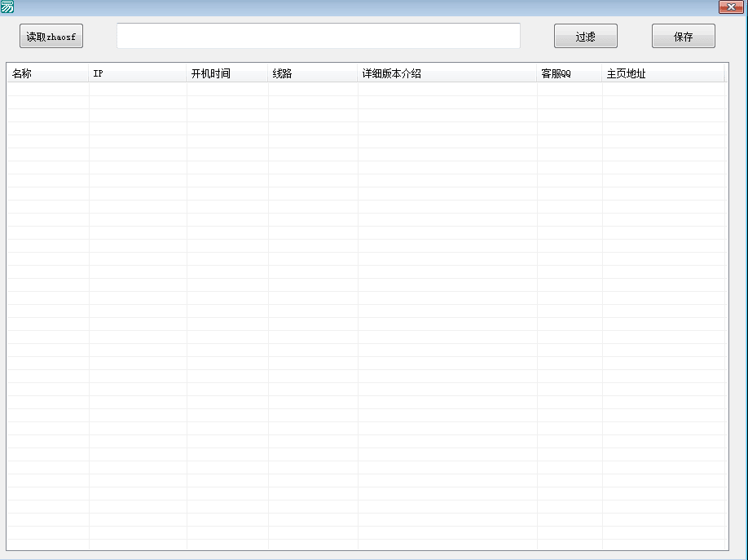Image resolution: width=748 pixels, height=560 pixels.
Task: Click the 保存 save button
Action: tap(683, 37)
